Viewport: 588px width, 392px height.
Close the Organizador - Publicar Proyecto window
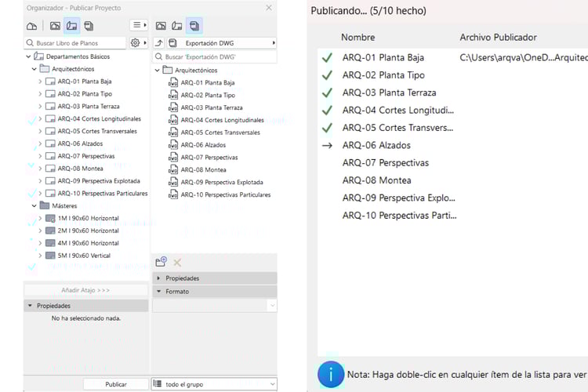click(269, 8)
